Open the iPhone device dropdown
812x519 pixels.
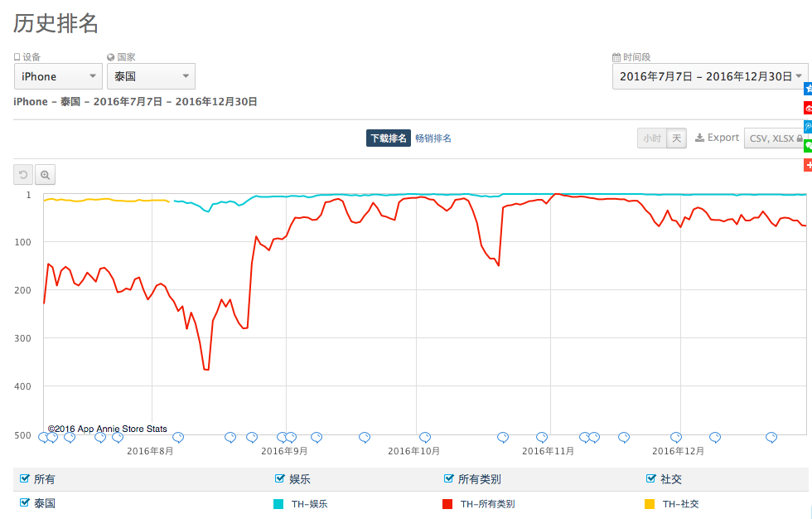[x=59, y=76]
